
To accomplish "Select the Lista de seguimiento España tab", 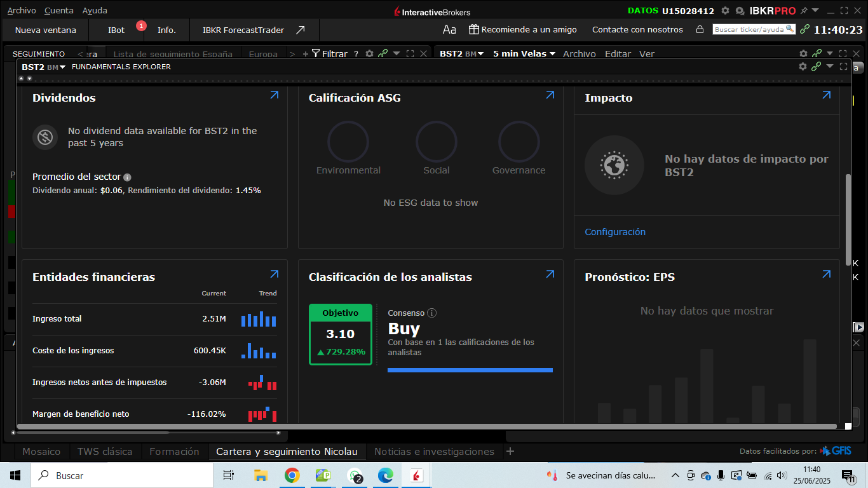I will pos(173,54).
